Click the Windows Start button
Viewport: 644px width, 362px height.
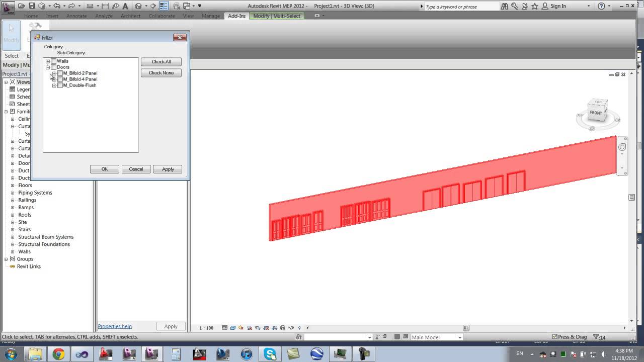(x=11, y=354)
